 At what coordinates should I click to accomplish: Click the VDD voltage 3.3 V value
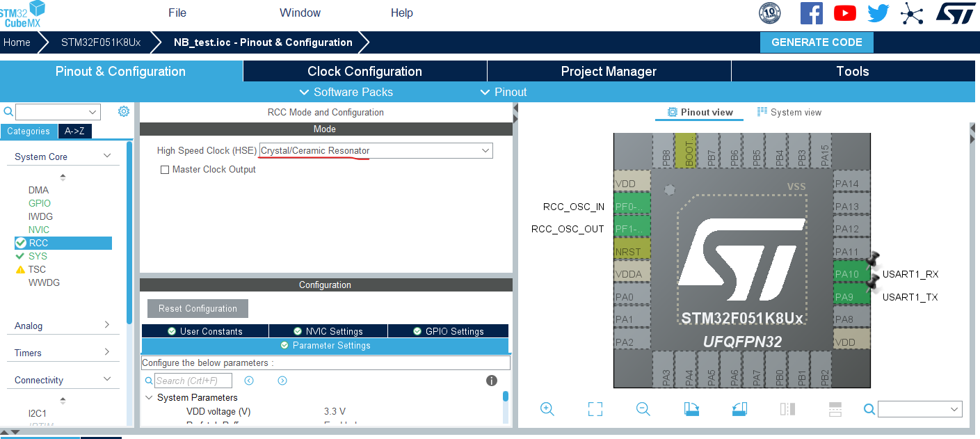click(x=335, y=411)
